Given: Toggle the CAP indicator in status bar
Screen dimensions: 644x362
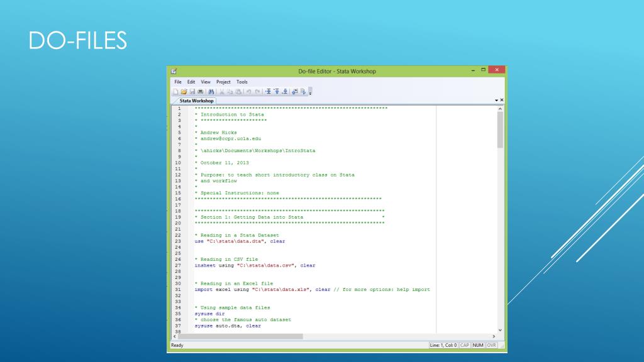Looking at the screenshot, I should [465, 345].
